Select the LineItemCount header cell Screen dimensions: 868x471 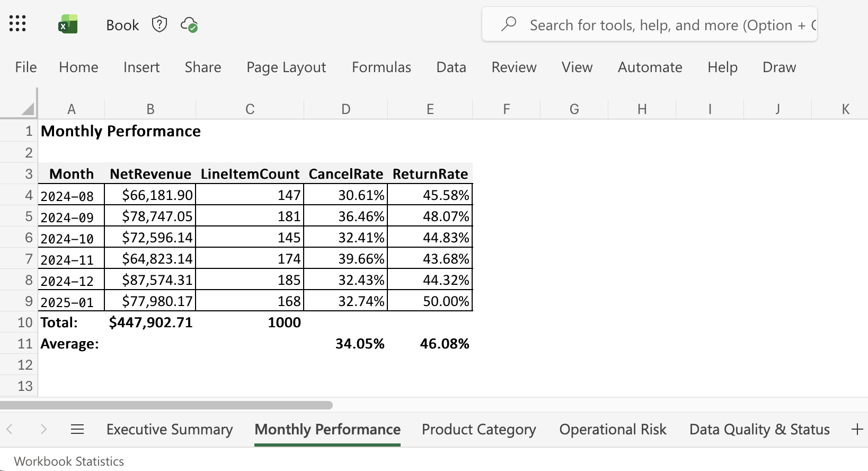(x=250, y=173)
